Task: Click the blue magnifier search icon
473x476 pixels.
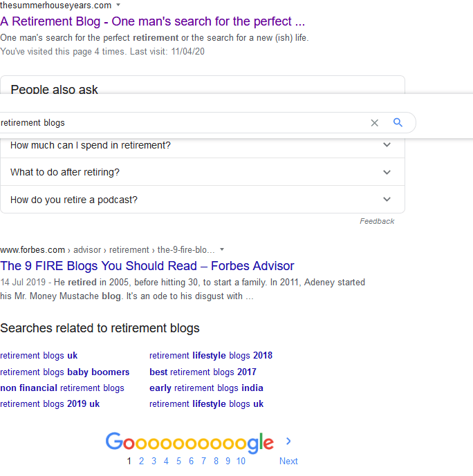Action: coord(398,122)
